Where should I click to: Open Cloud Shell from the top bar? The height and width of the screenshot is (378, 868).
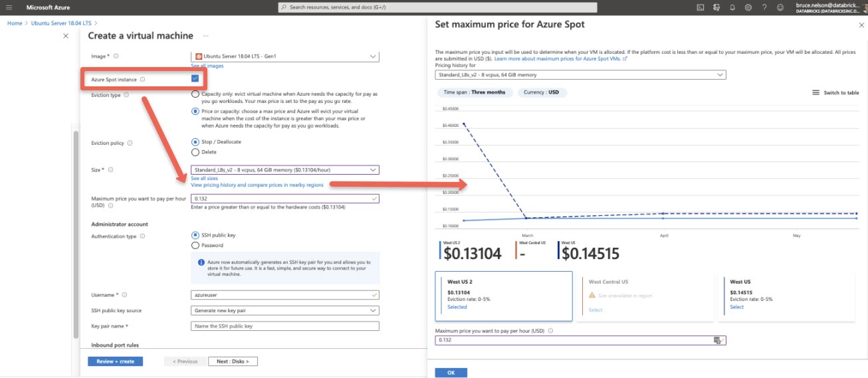701,7
